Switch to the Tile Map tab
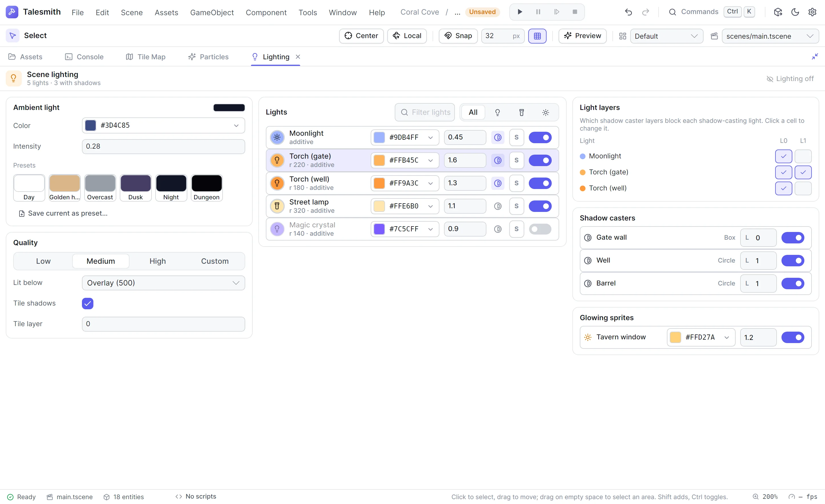Screen dimensions: 825x504 pyautogui.click(x=145, y=57)
